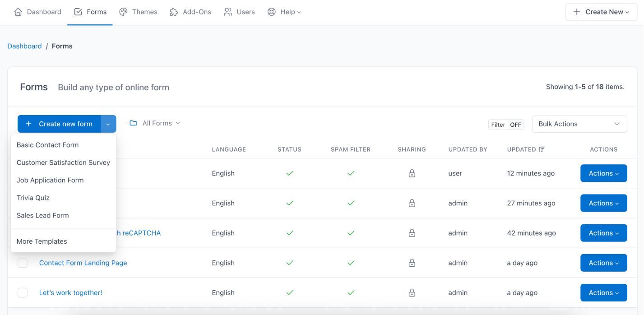Open the Contact Form Landing Page link

tap(83, 263)
